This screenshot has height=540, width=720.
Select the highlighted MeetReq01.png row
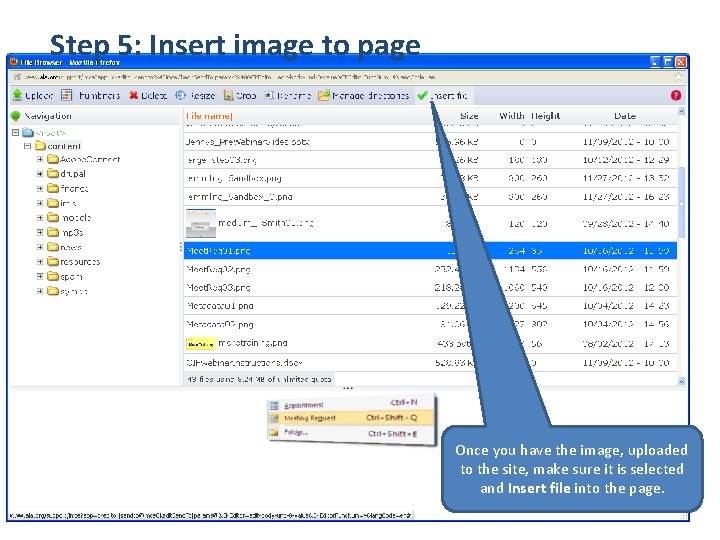coord(430,251)
